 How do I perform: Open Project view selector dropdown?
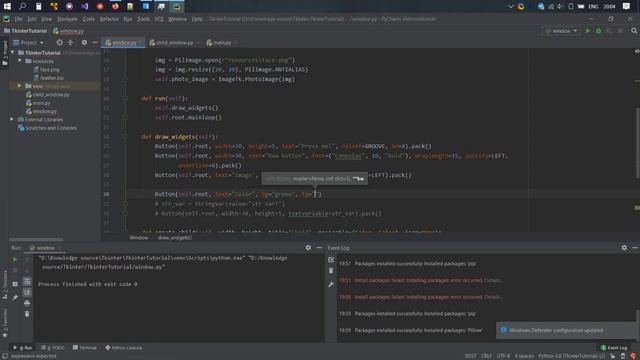29,42
